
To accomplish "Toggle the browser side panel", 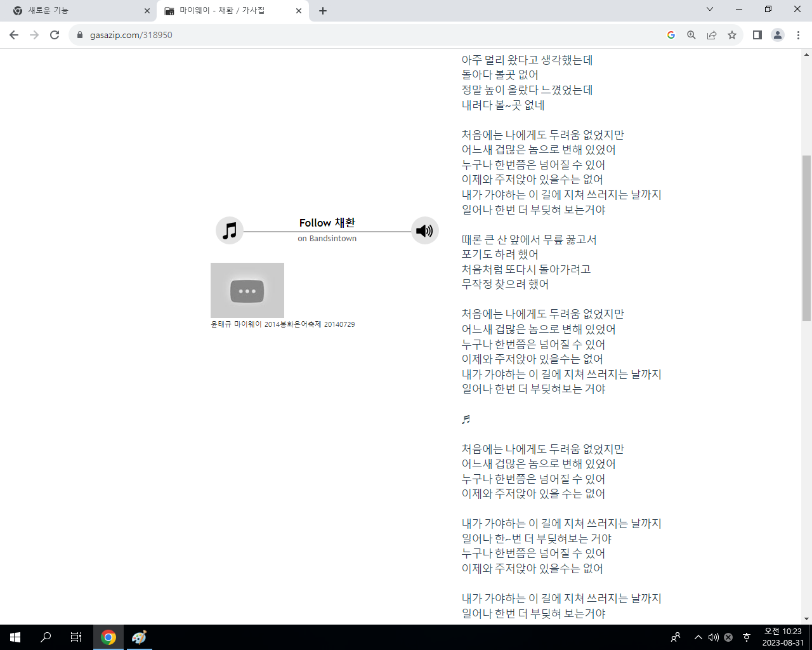I will pyautogui.click(x=757, y=35).
